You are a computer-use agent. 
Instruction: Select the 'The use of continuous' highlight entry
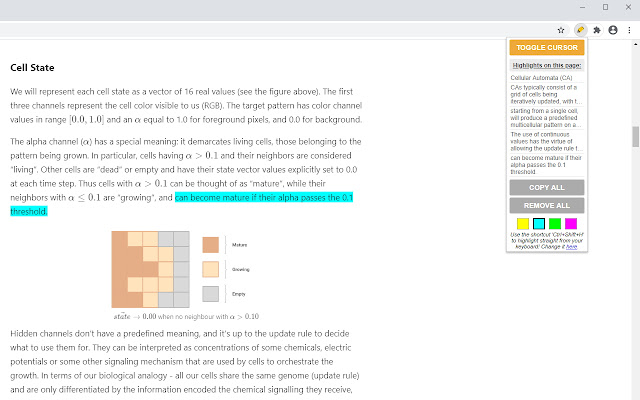(547, 141)
